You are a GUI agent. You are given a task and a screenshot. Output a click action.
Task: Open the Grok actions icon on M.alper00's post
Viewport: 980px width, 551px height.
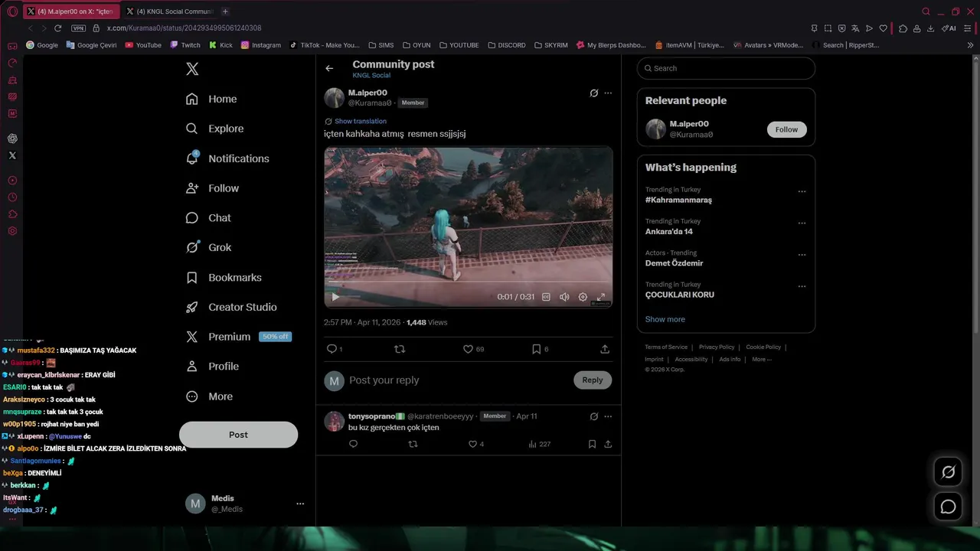[593, 93]
